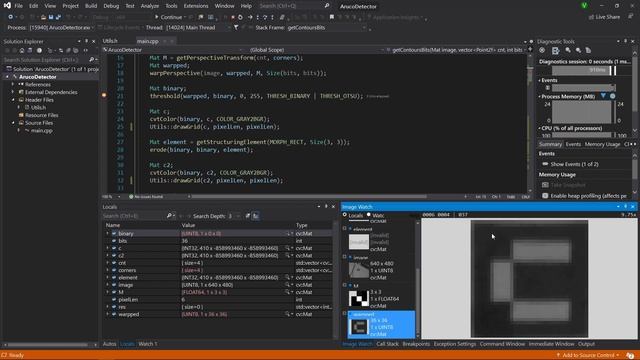Collapse the ArucoDetector project node
The width and height of the screenshot is (640, 360).
click(x=7, y=77)
